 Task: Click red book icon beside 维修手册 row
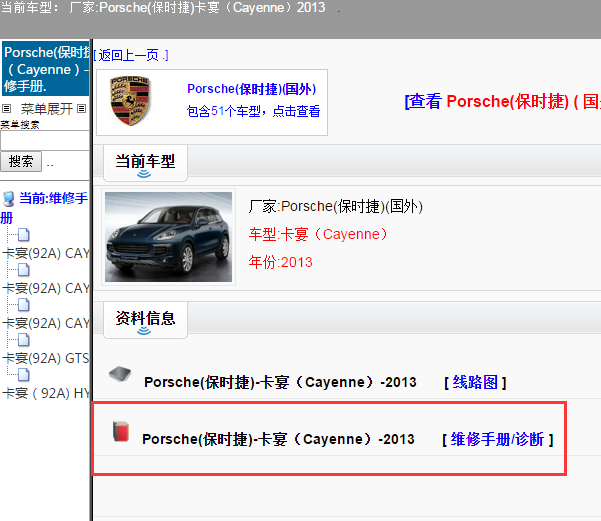[x=121, y=432]
